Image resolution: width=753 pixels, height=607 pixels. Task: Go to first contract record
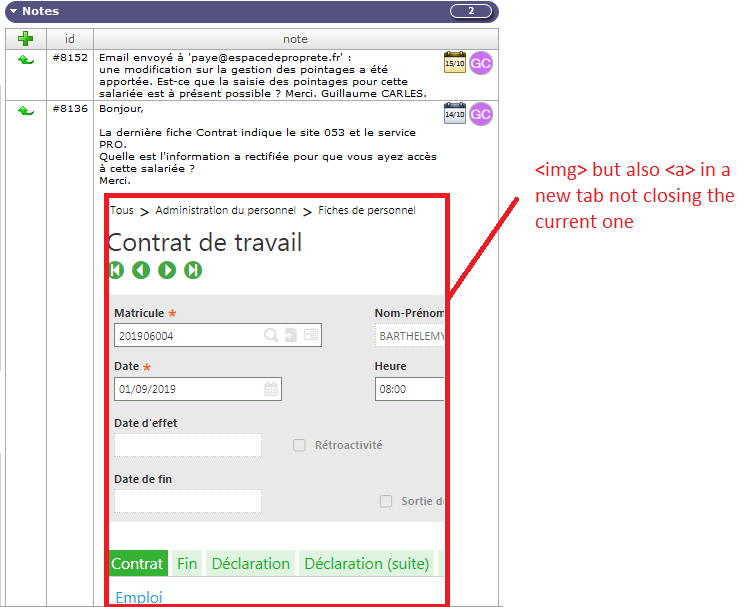(x=116, y=270)
